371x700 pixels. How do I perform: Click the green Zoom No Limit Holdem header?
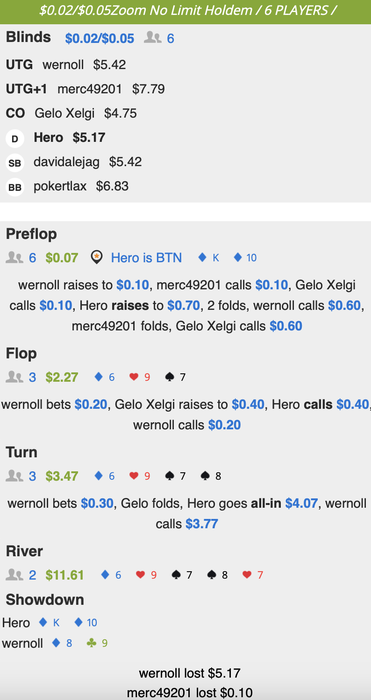click(185, 11)
